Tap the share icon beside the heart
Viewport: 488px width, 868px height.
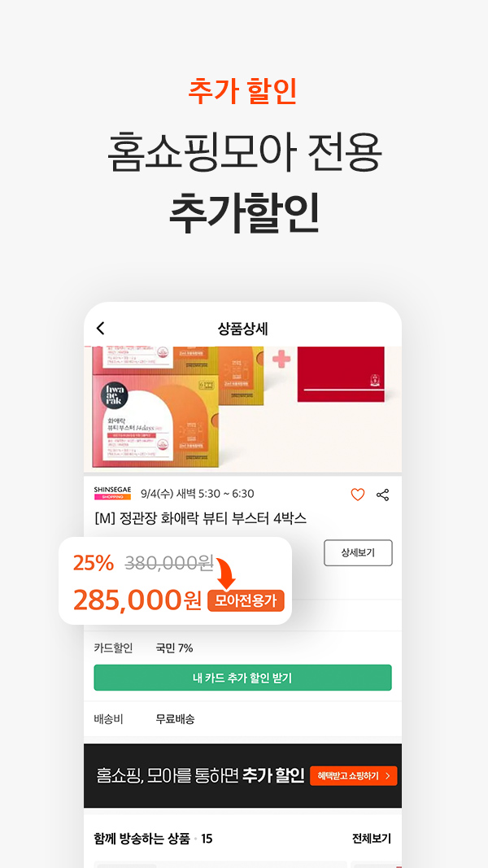pyautogui.click(x=383, y=495)
